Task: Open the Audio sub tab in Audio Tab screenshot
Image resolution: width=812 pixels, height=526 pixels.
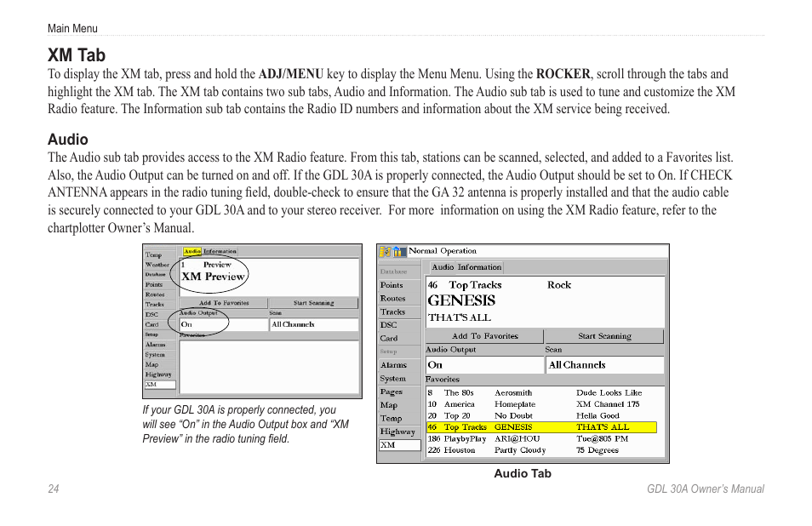Action: (x=443, y=267)
